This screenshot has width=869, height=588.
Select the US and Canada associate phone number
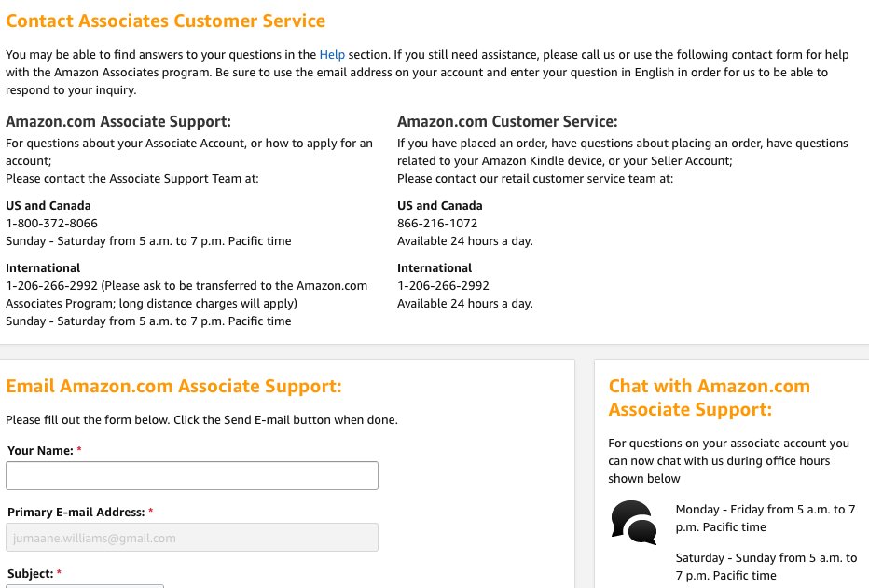pyautogui.click(x=51, y=223)
